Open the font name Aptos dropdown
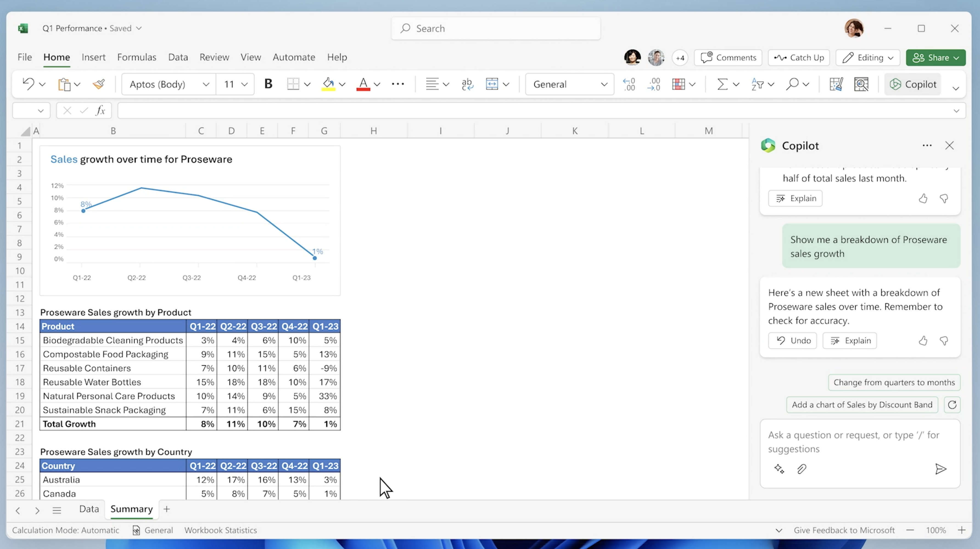The image size is (980, 549). pyautogui.click(x=169, y=84)
